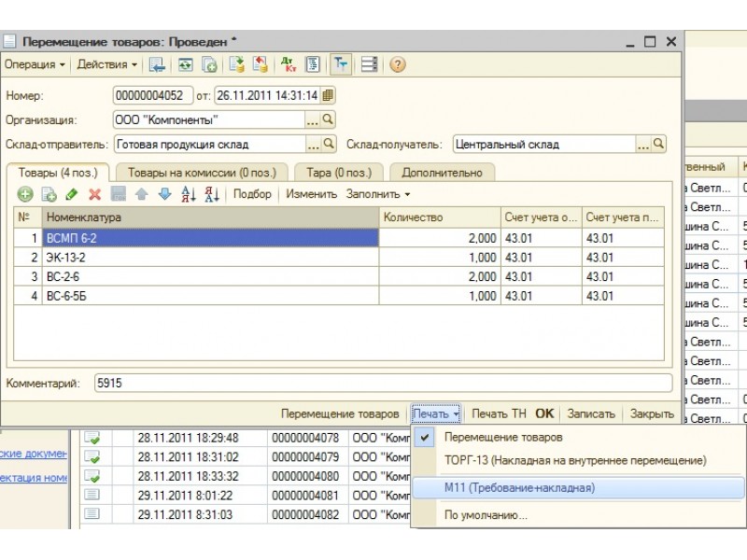Open the help question mark icon
Viewport: 747px width, 560px height.
398,64
